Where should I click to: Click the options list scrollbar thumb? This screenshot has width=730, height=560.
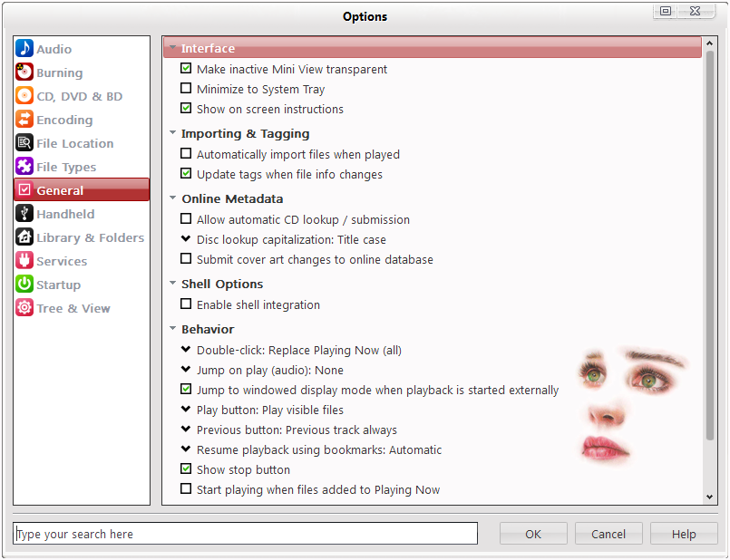(709, 246)
